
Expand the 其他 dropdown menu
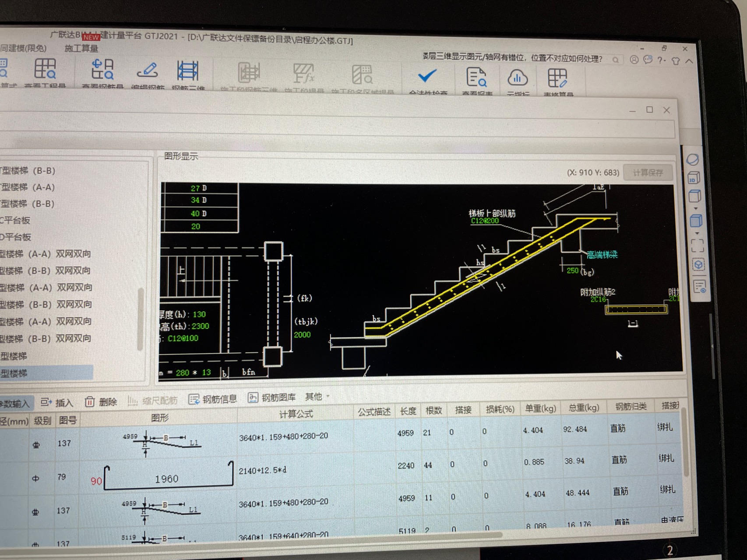(x=317, y=397)
